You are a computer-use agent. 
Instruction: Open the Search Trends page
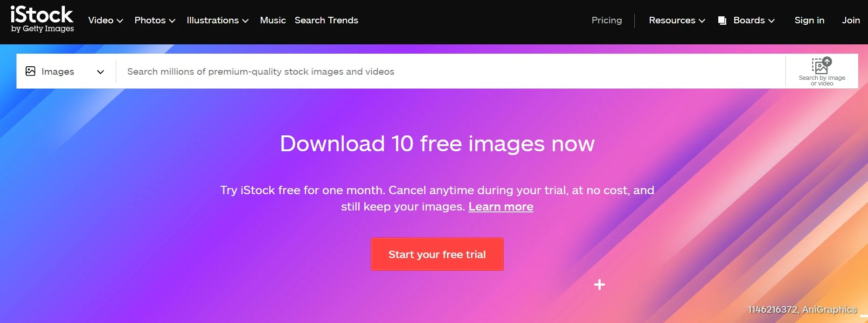point(326,21)
